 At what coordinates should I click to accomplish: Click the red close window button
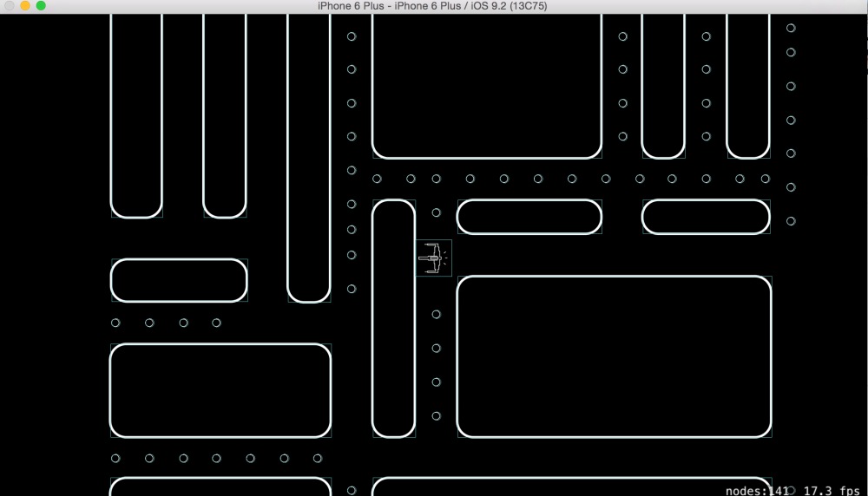[10, 5]
